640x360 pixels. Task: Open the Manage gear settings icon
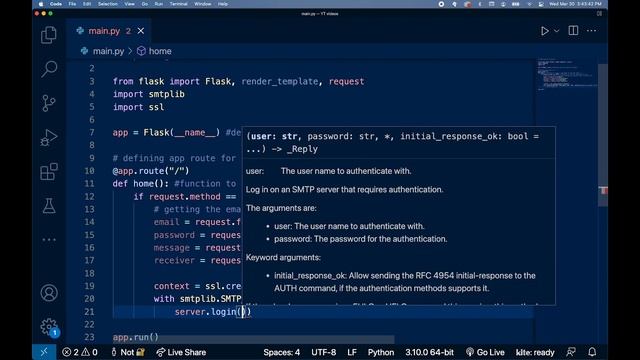(49, 327)
